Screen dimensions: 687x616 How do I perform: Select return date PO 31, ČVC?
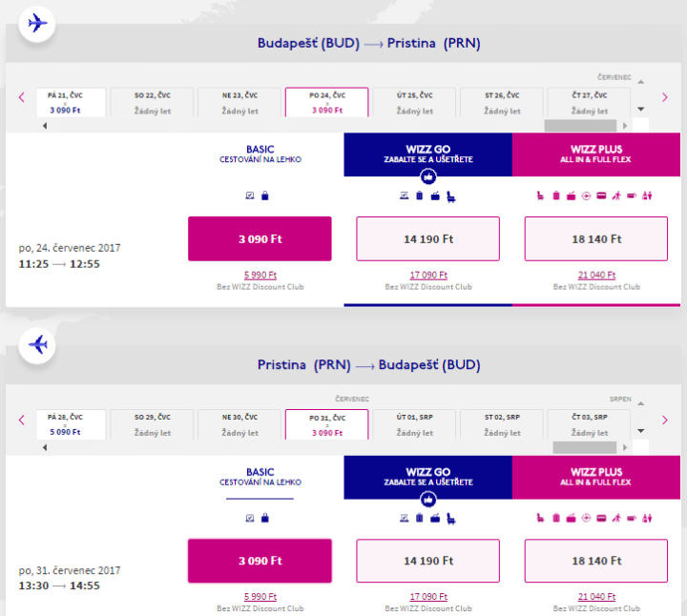pos(326,424)
